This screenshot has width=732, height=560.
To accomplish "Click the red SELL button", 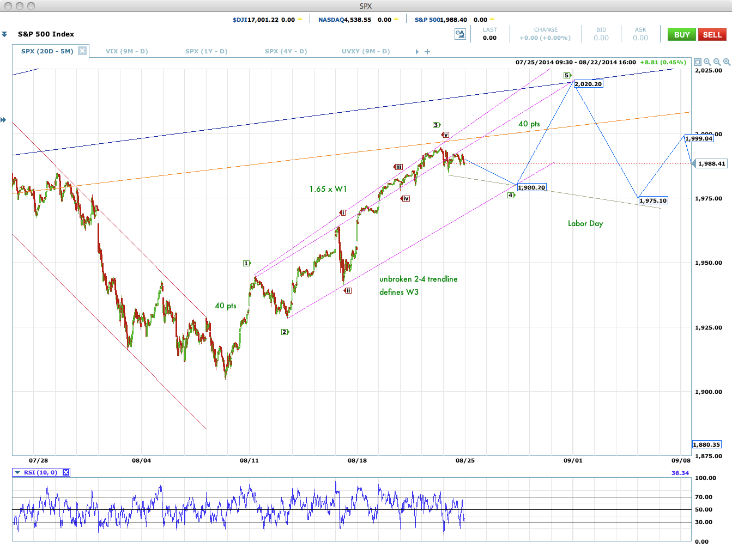I will click(x=712, y=34).
